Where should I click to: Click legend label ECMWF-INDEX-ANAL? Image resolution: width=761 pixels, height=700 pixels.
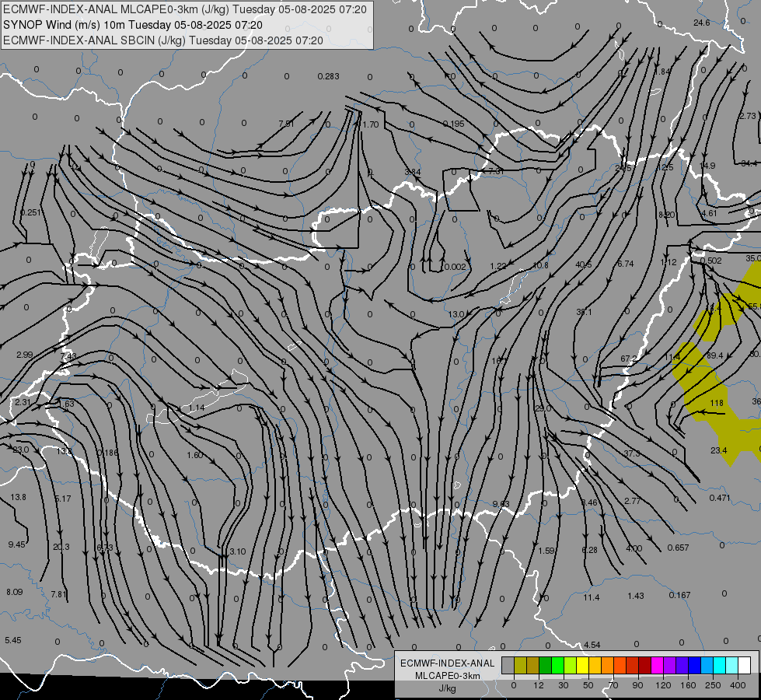coord(448,663)
